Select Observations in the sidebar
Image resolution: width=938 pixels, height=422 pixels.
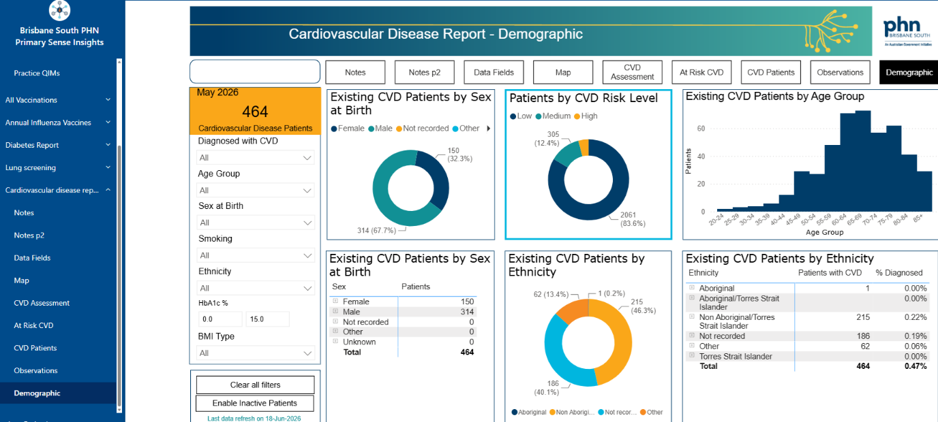pos(36,371)
